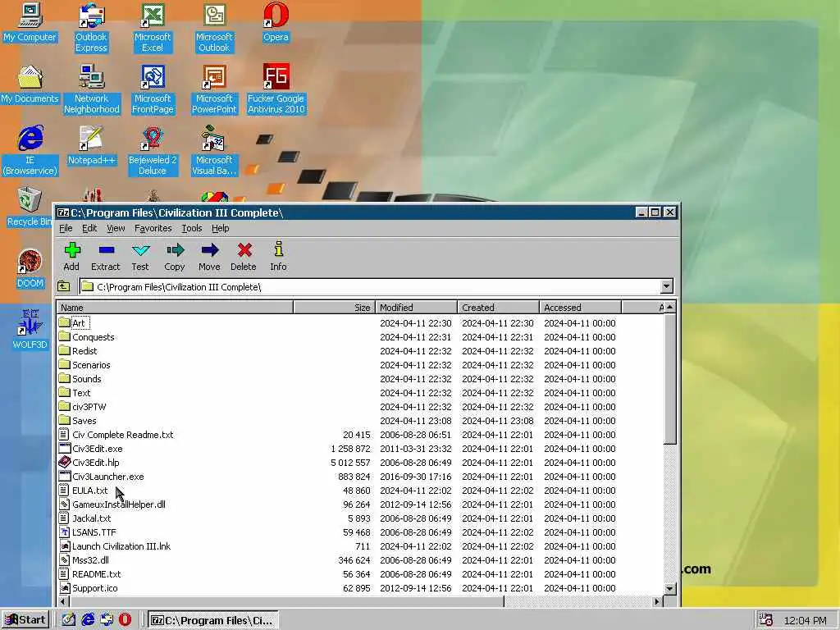Viewport: 840px width, 630px height.
Task: Select EULA.txt file
Action: [x=89, y=491]
